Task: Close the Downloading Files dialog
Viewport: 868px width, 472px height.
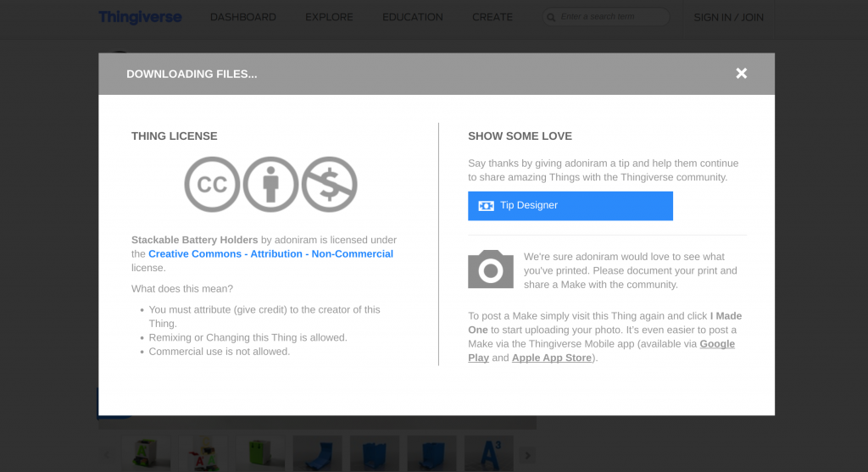Action: pyautogui.click(x=741, y=73)
